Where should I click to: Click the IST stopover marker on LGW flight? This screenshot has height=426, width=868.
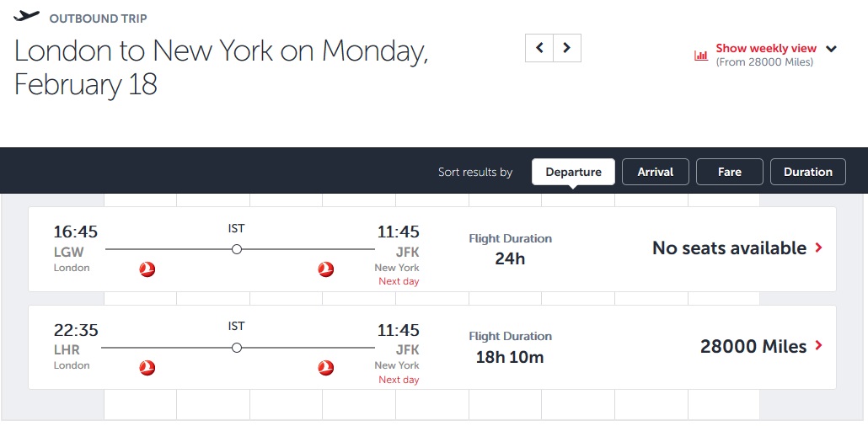[x=237, y=249]
